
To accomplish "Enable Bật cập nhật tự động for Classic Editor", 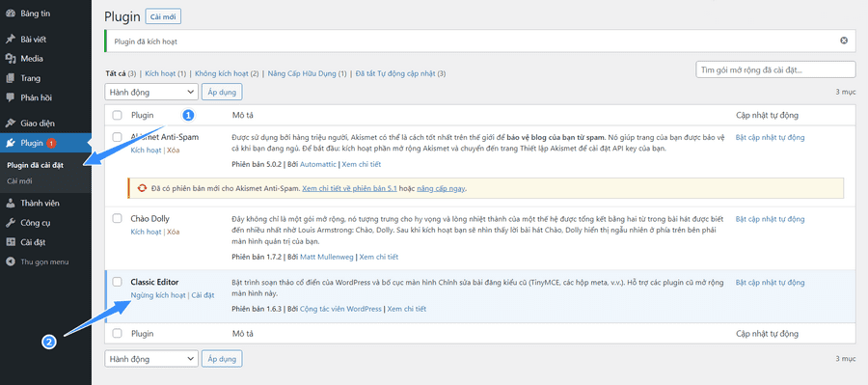I will tap(770, 283).
